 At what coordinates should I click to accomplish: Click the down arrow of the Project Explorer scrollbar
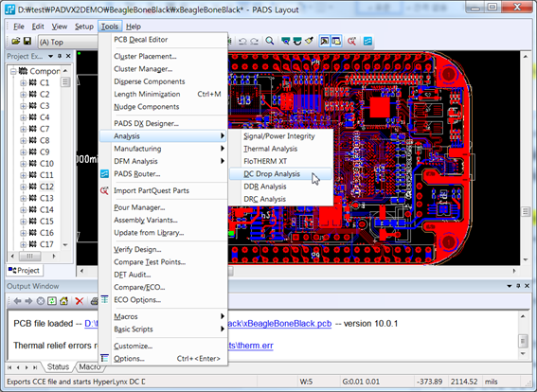tap(65, 245)
